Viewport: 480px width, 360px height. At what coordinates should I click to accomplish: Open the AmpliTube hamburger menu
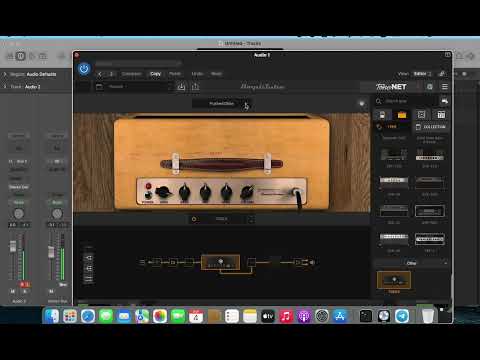445,87
